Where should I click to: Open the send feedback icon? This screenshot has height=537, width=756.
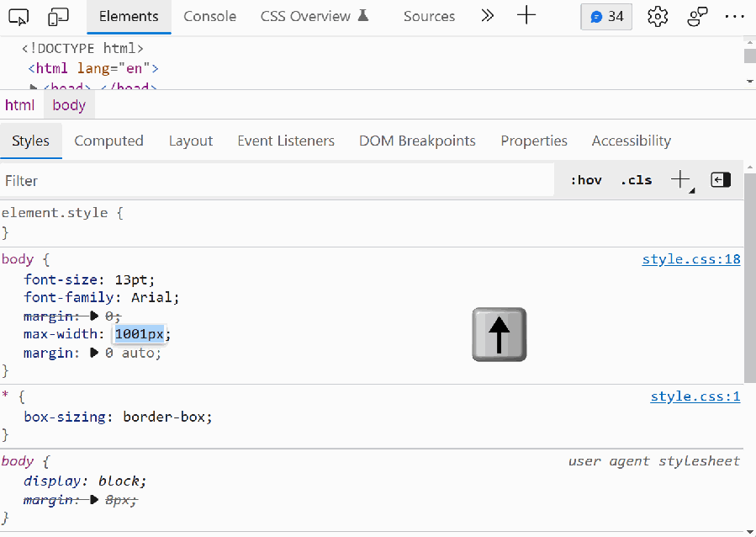point(697,17)
